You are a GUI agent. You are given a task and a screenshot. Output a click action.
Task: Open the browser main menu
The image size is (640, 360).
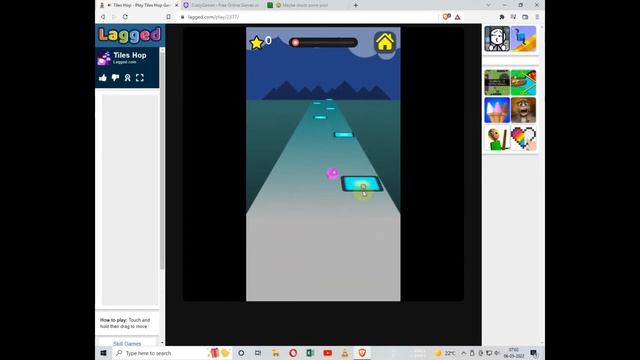click(x=537, y=17)
